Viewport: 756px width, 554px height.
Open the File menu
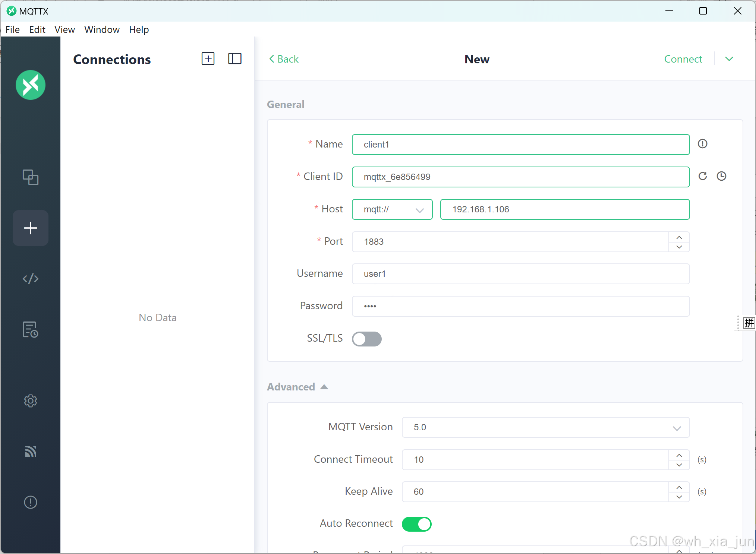tap(13, 29)
